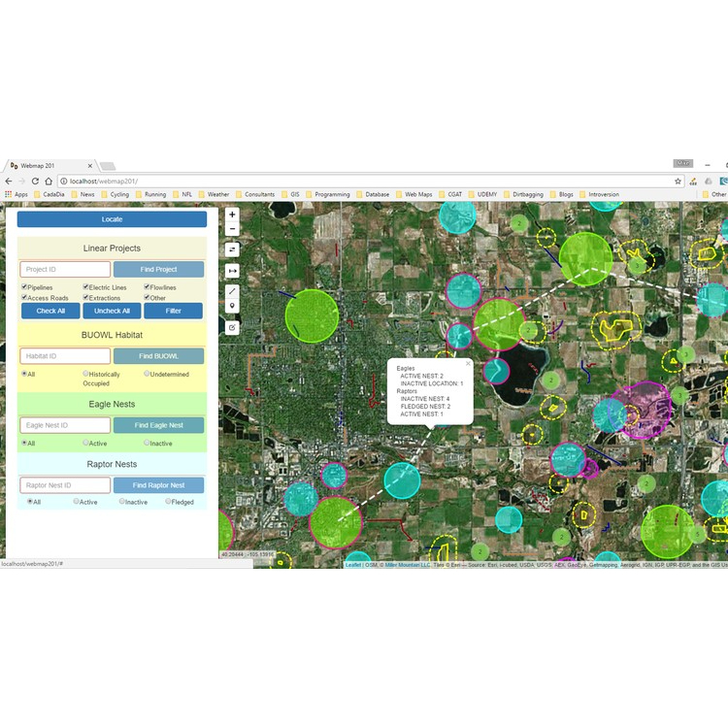This screenshot has height=728, width=728.
Task: Open the GIS bookmarks folder
Action: pos(290,194)
